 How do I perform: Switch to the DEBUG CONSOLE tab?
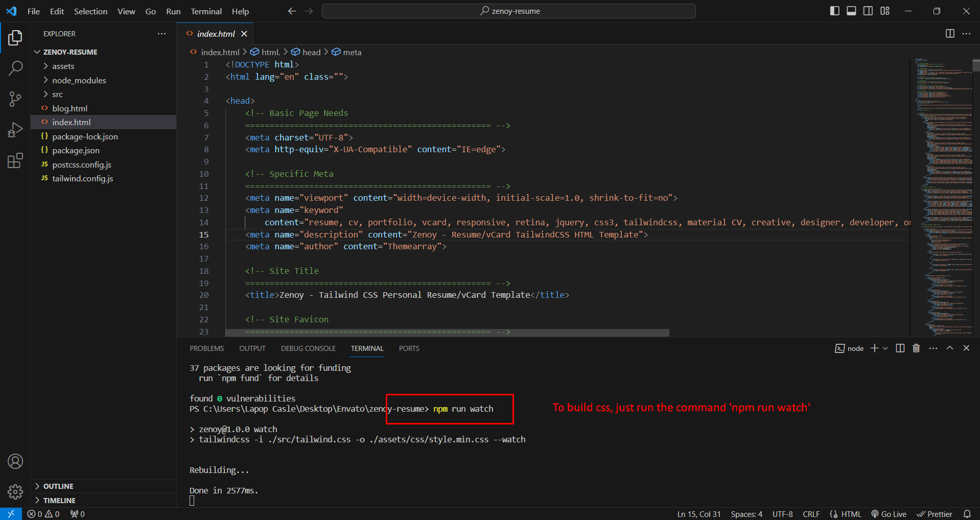click(308, 348)
